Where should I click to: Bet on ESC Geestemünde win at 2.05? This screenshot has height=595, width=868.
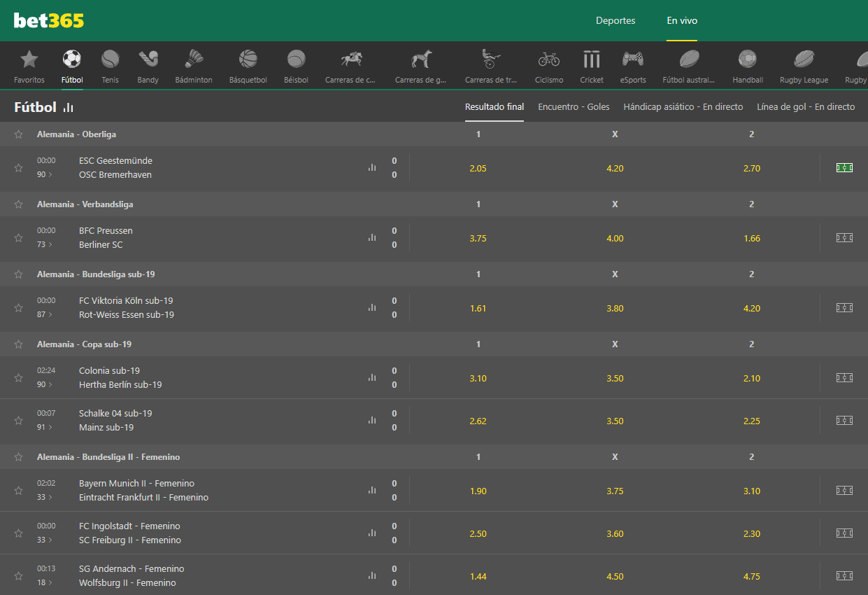click(x=478, y=168)
